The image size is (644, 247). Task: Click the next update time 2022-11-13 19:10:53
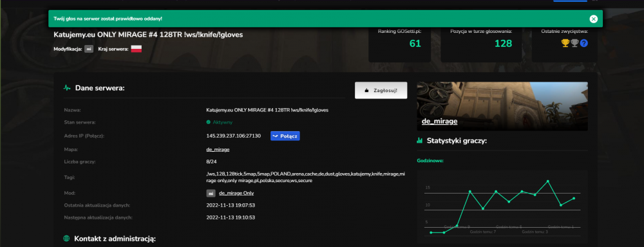coord(231,217)
